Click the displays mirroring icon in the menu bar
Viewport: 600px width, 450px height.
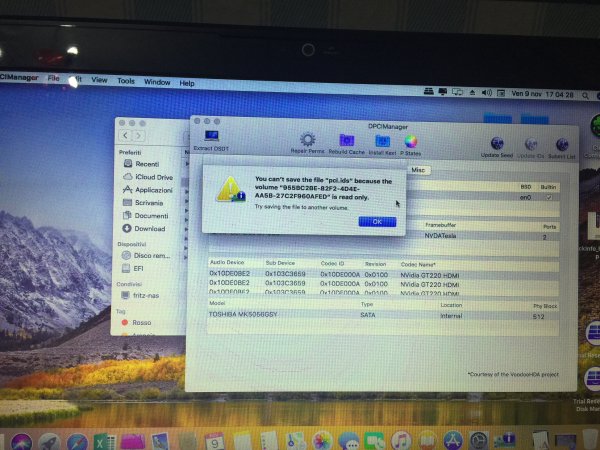pos(457,92)
